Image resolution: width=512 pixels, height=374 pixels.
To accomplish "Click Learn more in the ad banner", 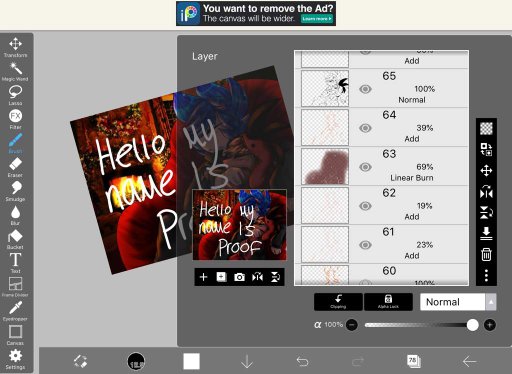I will click(317, 19).
